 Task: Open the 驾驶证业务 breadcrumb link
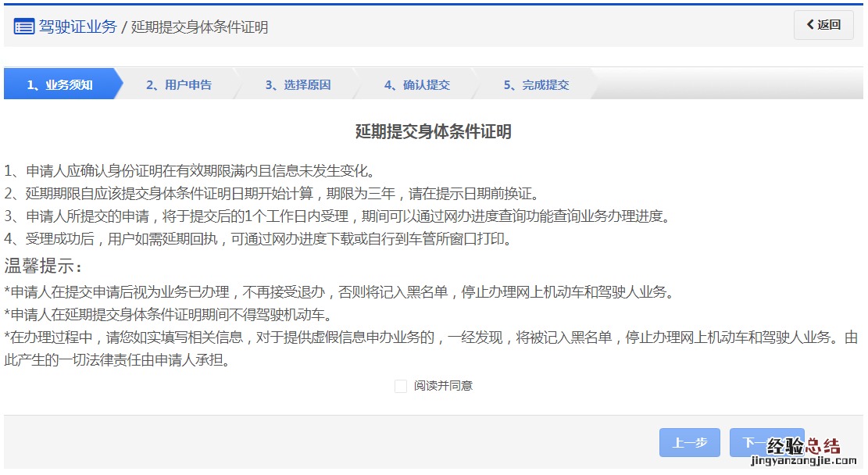pyautogui.click(x=77, y=27)
